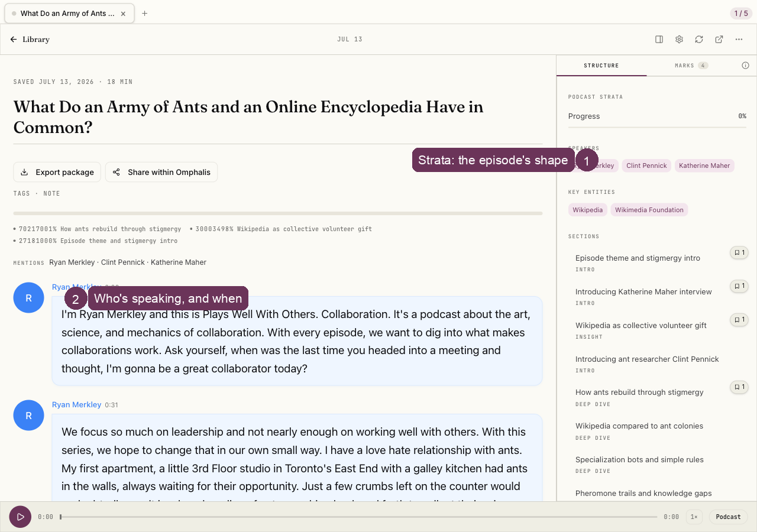Click Share within Omphalis button

[x=161, y=172]
